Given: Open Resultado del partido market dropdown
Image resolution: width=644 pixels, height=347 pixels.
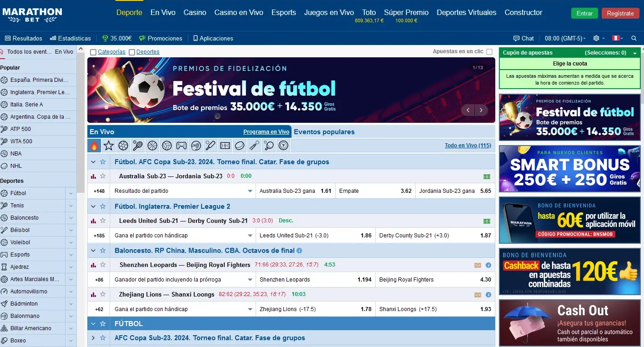Looking at the screenshot, I should click(183, 191).
